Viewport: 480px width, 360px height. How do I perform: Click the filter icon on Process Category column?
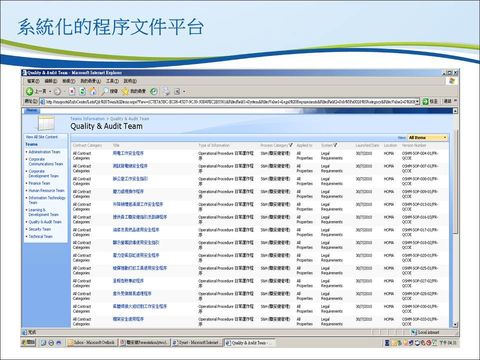291,145
